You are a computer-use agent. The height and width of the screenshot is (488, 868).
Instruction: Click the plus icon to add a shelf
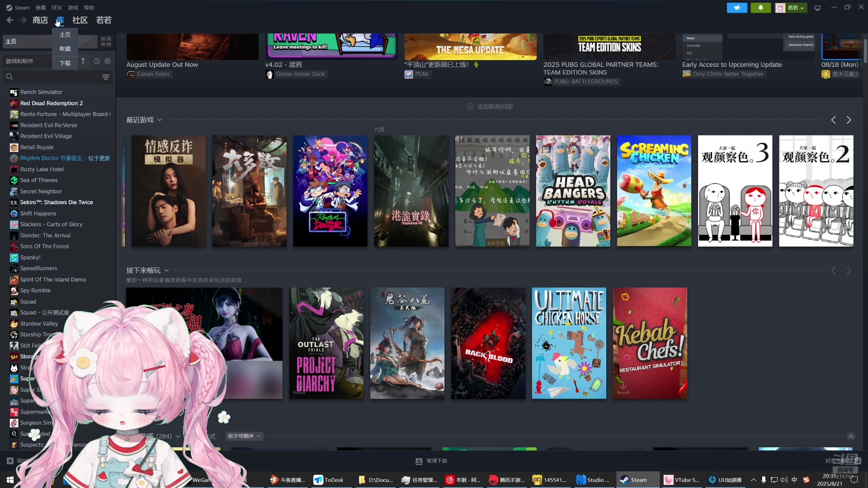pos(470,107)
